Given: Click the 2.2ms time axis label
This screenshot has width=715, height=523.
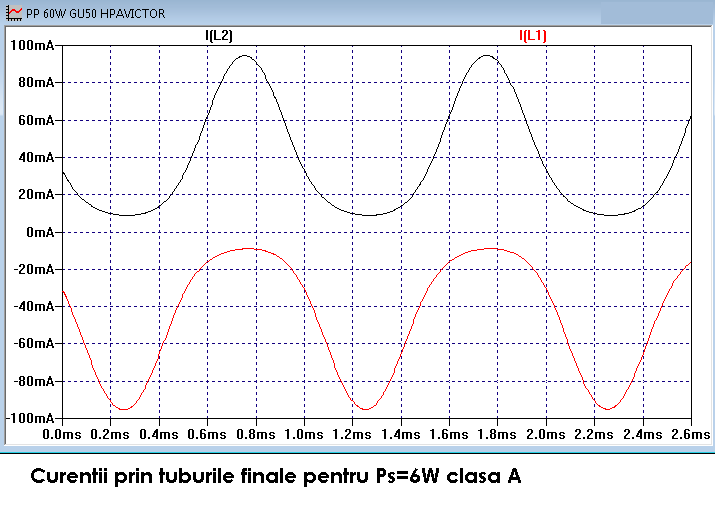Looking at the screenshot, I should [x=594, y=435].
